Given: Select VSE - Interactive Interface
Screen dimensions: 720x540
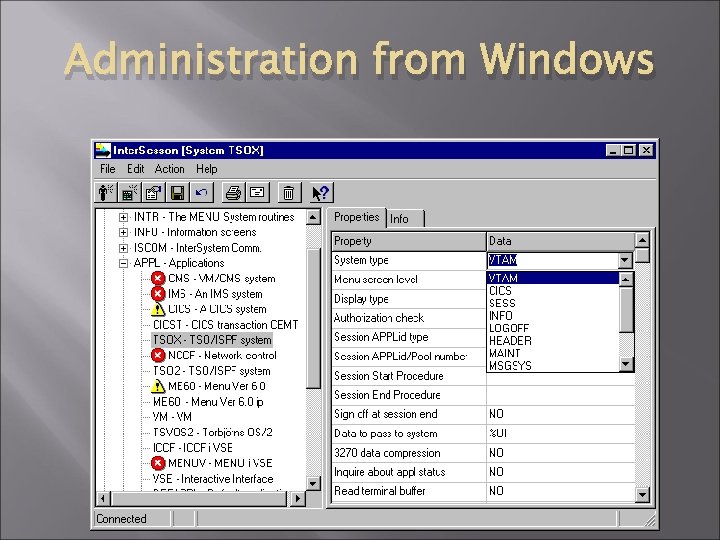Looking at the screenshot, I should [213, 479].
